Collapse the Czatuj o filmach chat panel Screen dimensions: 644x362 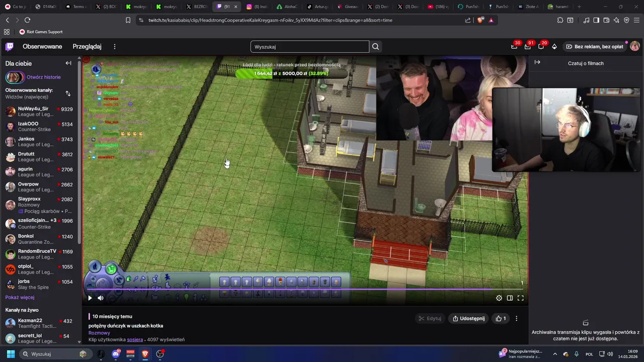537,62
